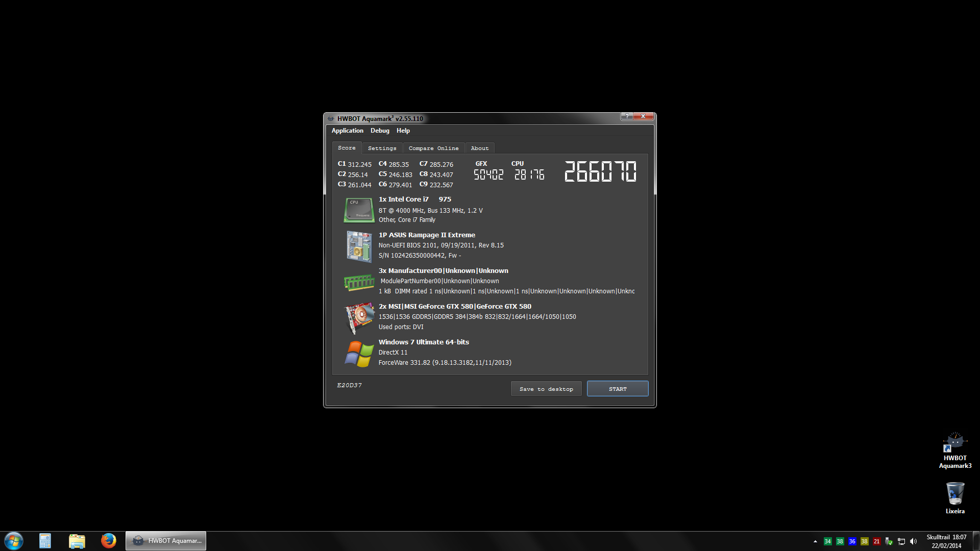Viewport: 980px width, 551px height.
Task: Click the '3x Manufacturer00|Unknown|Unknown' heading
Action: (443, 271)
